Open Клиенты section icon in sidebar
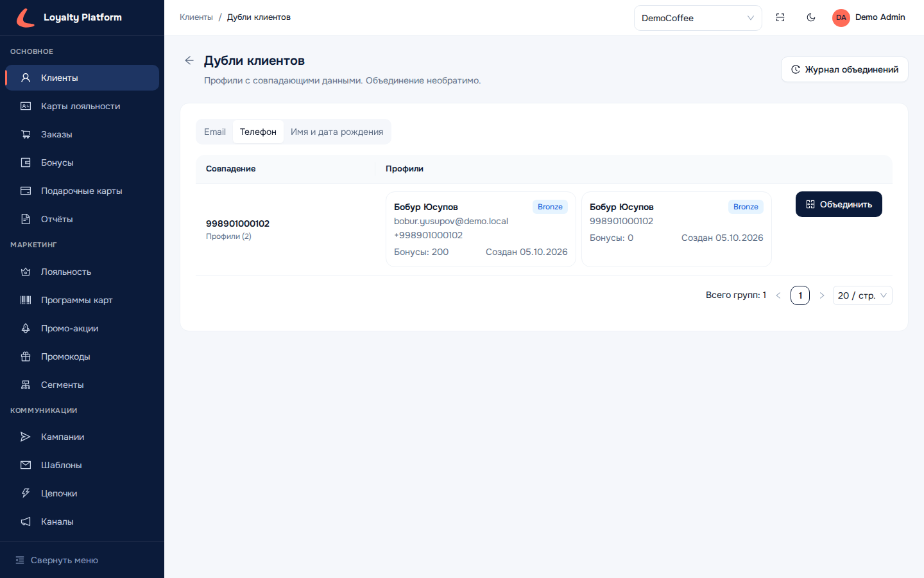 pyautogui.click(x=26, y=78)
